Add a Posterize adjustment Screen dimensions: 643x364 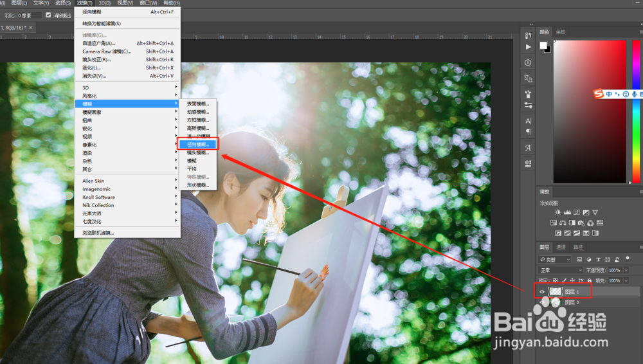(x=568, y=233)
